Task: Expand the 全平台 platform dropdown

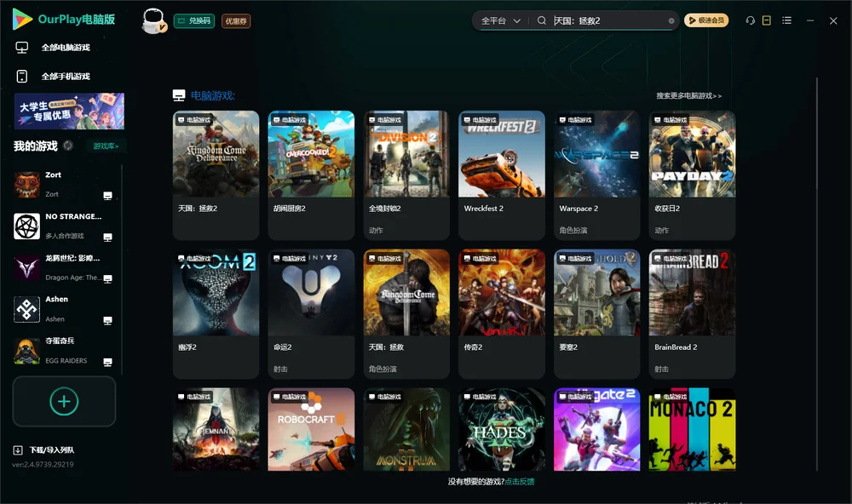Action: pyautogui.click(x=500, y=20)
